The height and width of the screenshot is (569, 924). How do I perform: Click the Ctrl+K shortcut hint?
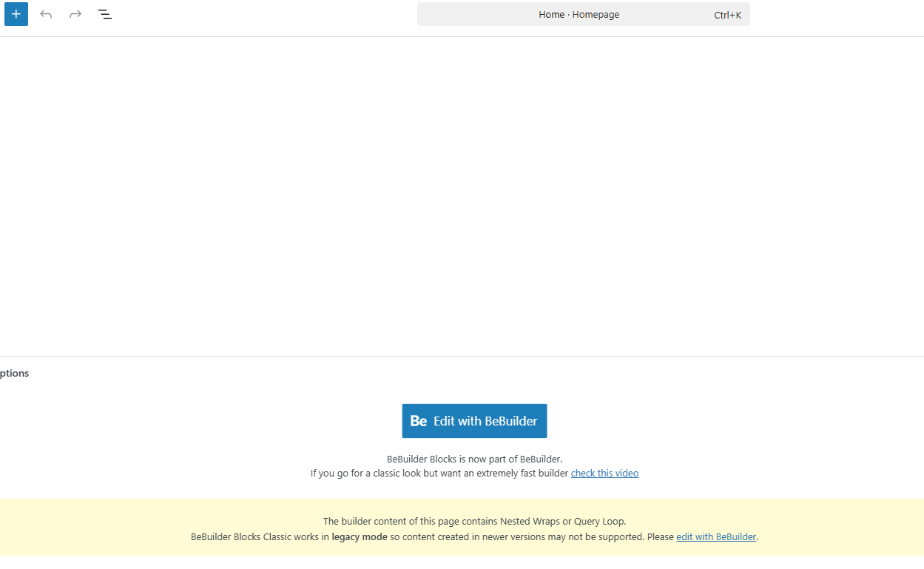[x=727, y=15]
